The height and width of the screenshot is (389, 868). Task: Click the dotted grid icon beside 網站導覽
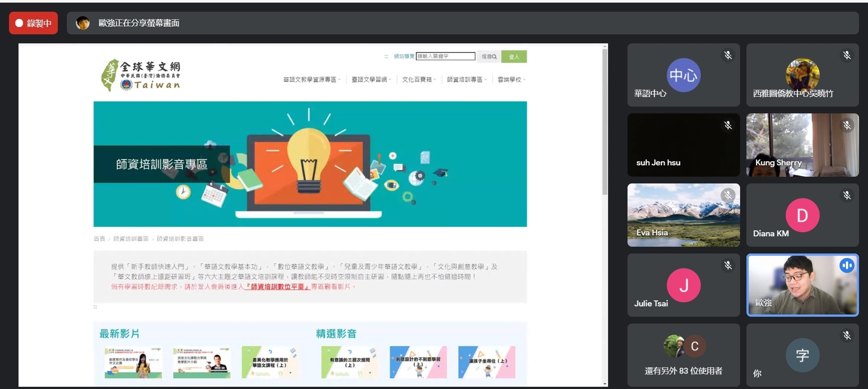tap(387, 56)
